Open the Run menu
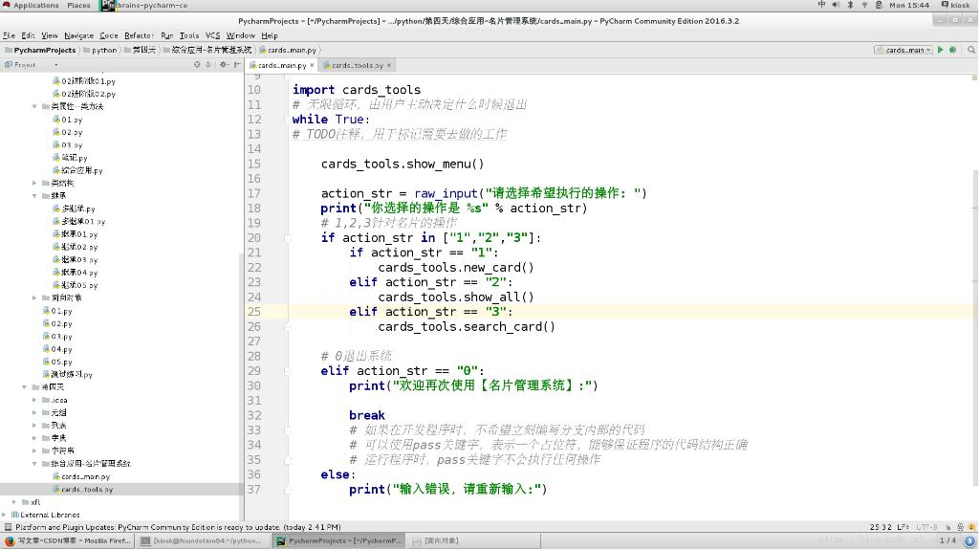Image resolution: width=980 pixels, height=550 pixels. coord(167,35)
